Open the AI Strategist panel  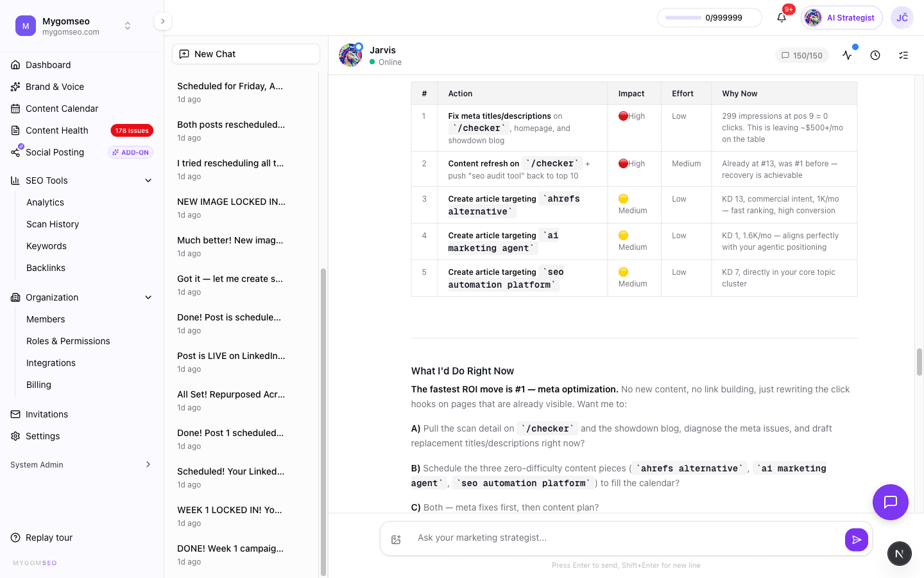841,17
